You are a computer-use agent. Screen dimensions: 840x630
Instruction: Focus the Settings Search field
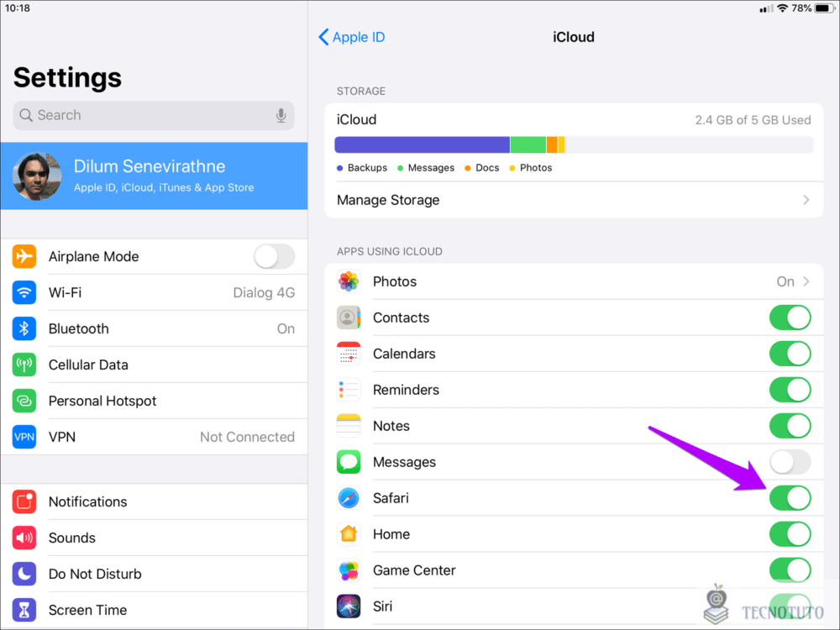[154, 115]
